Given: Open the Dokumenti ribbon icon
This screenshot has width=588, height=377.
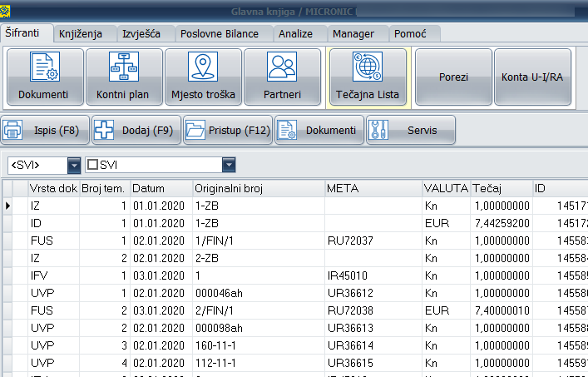Looking at the screenshot, I should [43, 67].
